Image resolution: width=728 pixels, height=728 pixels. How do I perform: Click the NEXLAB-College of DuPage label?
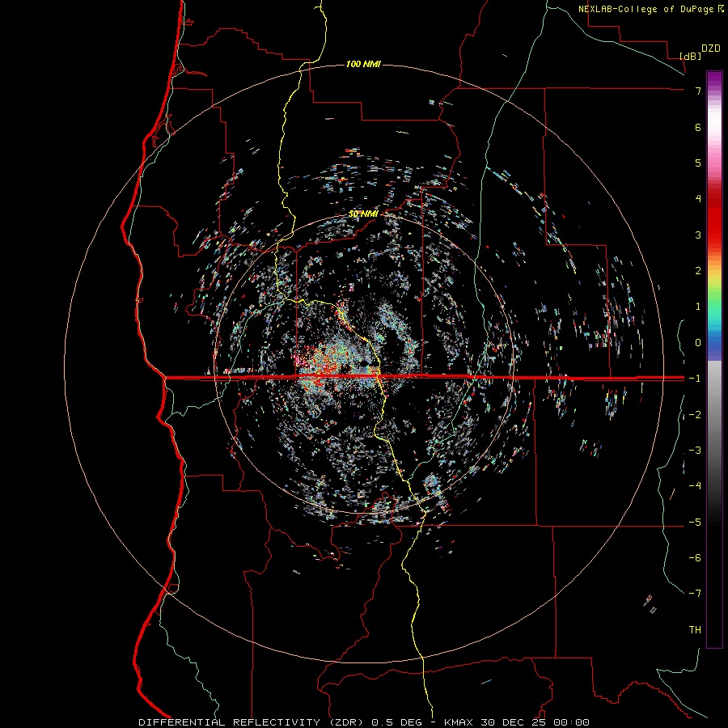tap(650, 9)
